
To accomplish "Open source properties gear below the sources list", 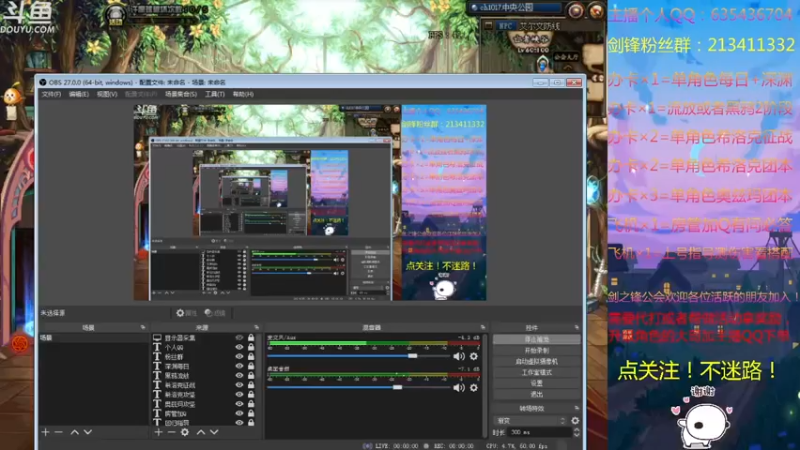I will tap(185, 432).
